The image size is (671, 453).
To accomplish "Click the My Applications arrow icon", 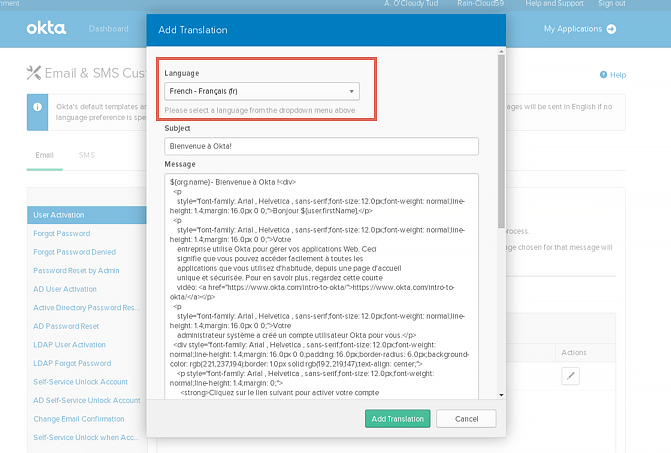I will (611, 29).
